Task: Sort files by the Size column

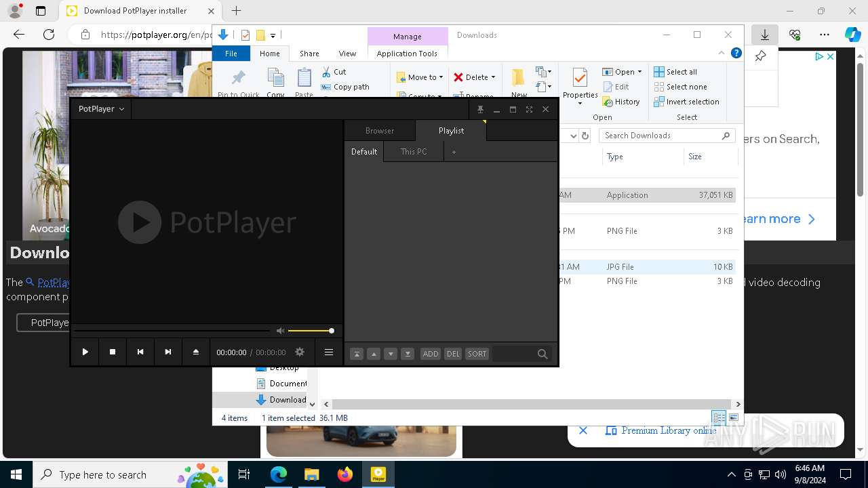Action: 709,157
